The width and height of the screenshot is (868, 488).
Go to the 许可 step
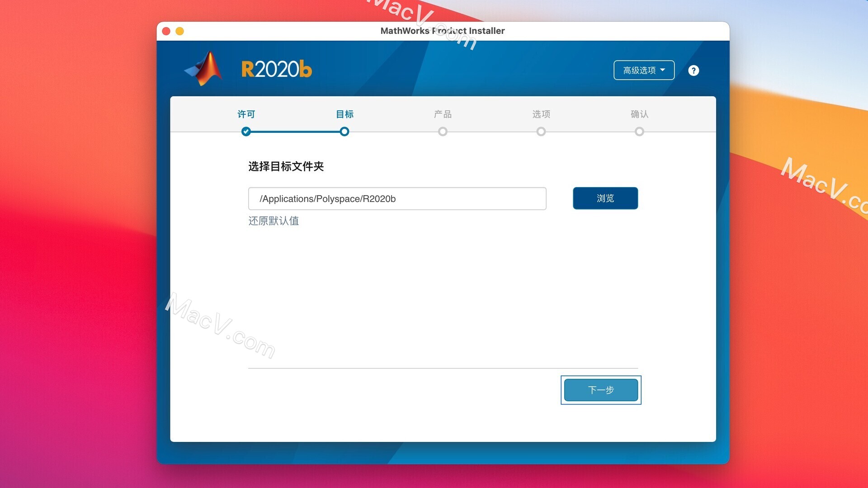pyautogui.click(x=246, y=114)
